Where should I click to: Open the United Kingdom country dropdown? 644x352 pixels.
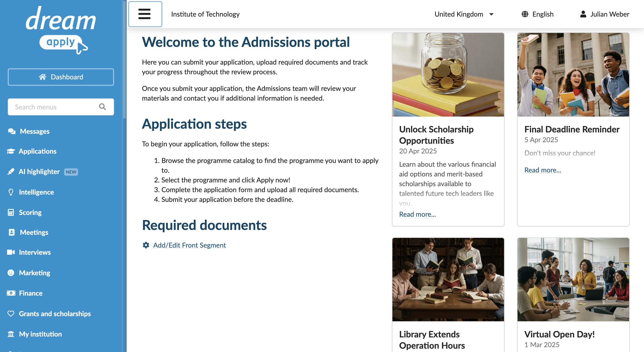click(464, 14)
